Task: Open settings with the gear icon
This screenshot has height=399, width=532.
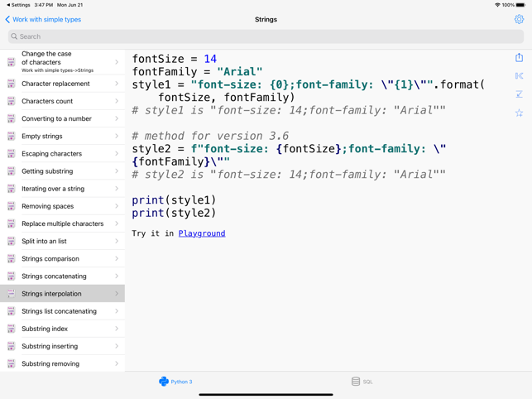Action: point(519,19)
